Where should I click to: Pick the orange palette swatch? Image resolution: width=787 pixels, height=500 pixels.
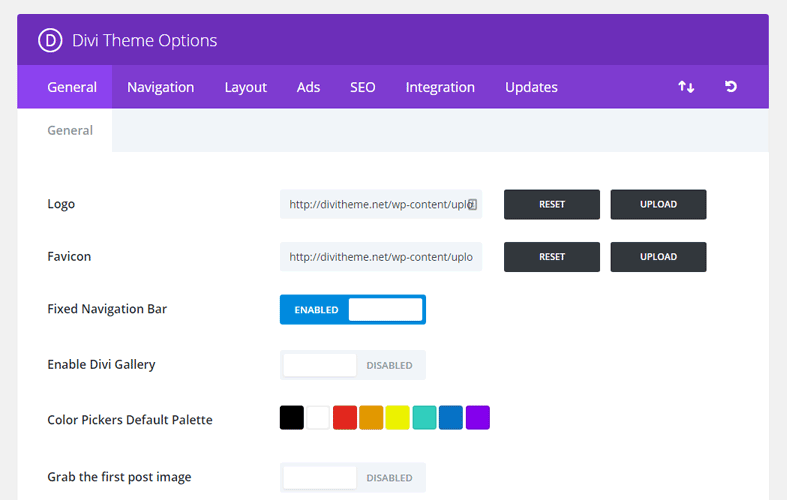371,418
